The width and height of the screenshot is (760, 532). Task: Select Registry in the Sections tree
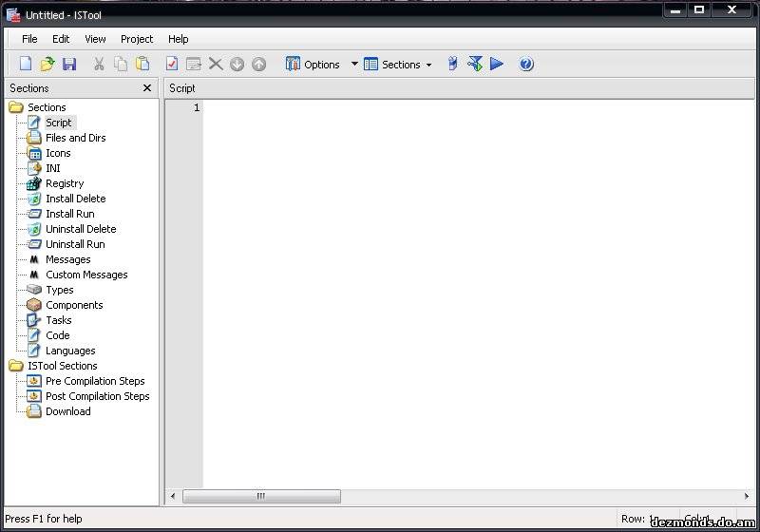pos(65,183)
